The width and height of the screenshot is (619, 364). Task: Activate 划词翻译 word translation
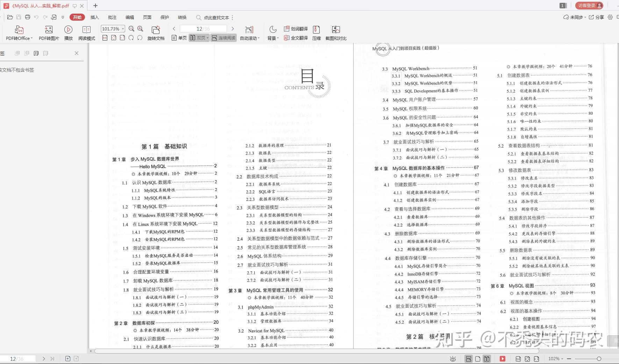pyautogui.click(x=297, y=29)
